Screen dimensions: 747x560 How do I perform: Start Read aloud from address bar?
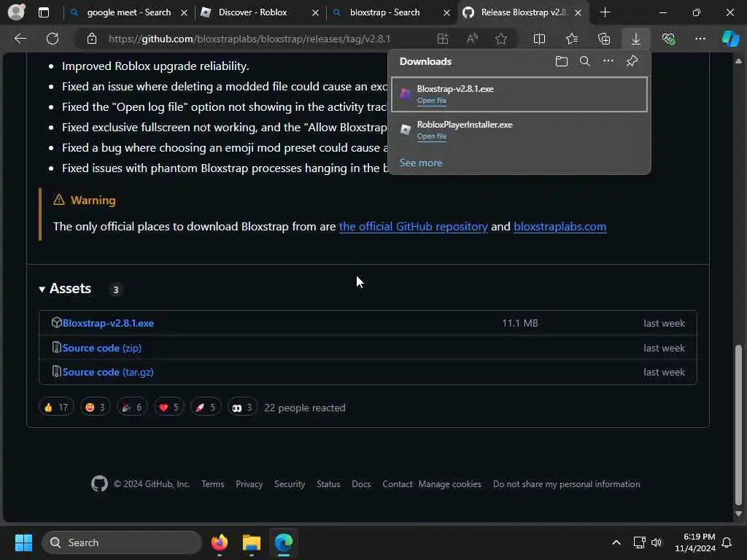pos(472,39)
